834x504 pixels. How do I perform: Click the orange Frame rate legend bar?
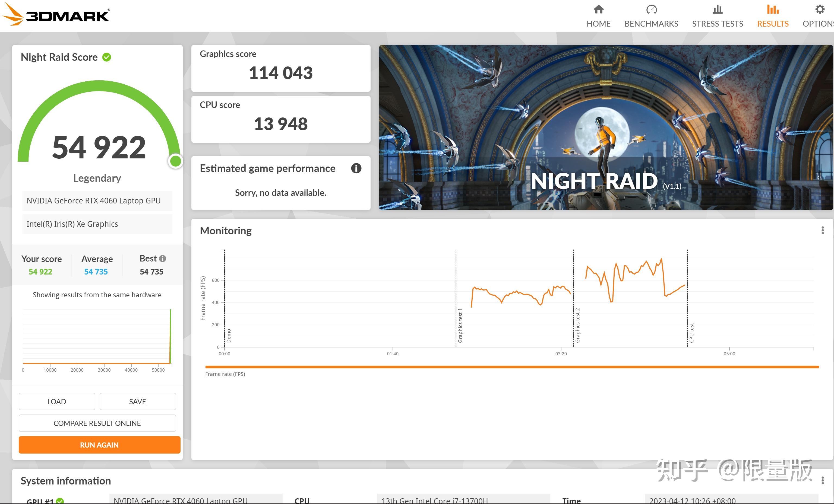511,367
